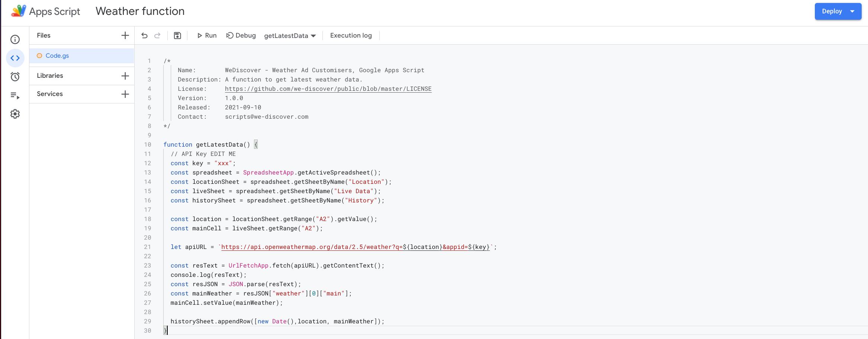Redo the last edit

click(x=157, y=35)
